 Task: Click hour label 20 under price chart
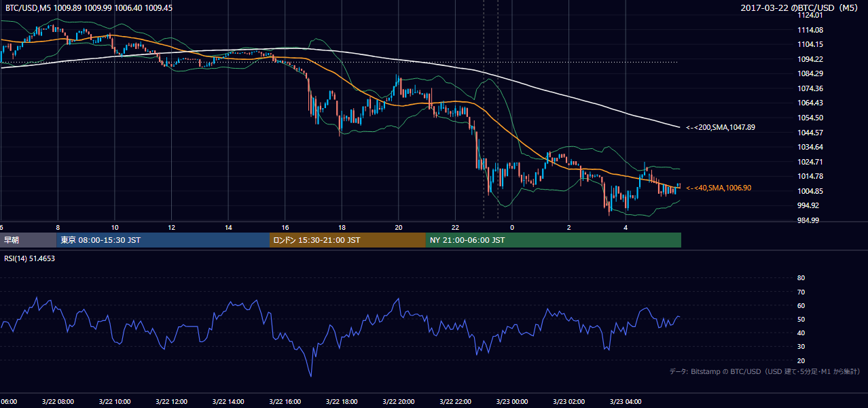[x=398, y=228]
